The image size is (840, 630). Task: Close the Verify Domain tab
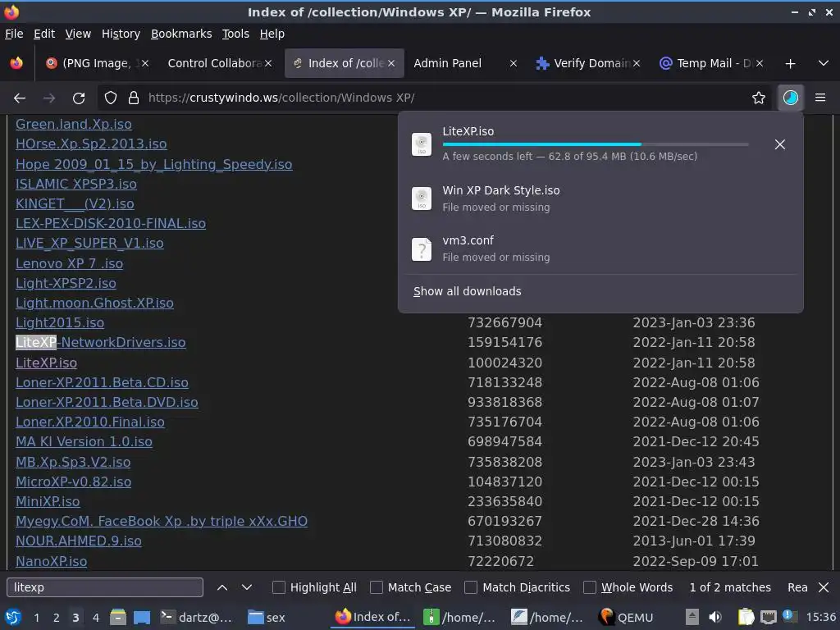(637, 63)
